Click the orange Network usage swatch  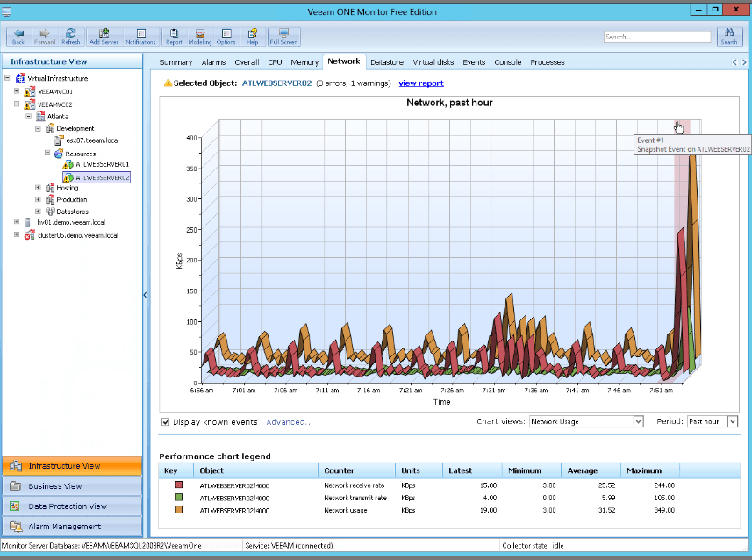point(179,510)
